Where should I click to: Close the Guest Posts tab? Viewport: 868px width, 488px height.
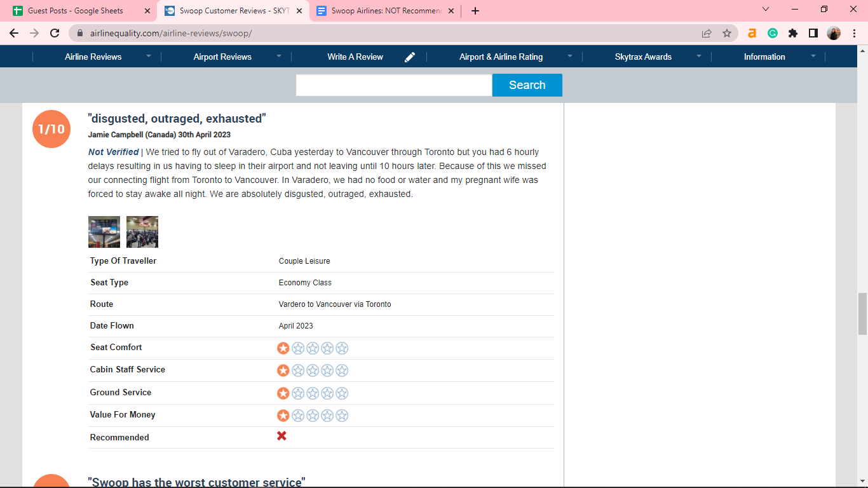click(147, 11)
